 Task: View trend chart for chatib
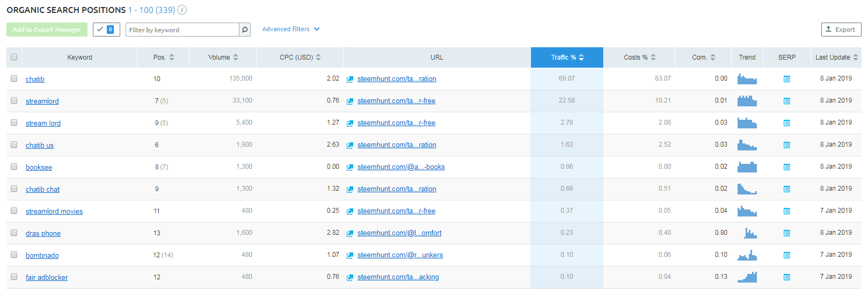[747, 79]
